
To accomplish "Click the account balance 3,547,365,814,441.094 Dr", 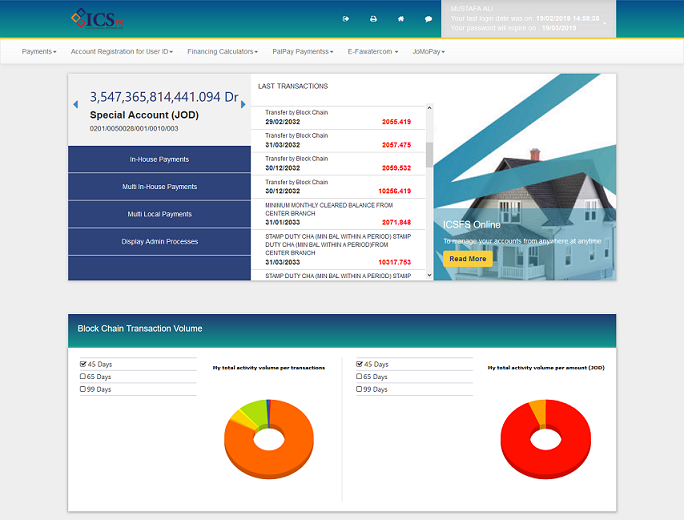I will tap(164, 97).
